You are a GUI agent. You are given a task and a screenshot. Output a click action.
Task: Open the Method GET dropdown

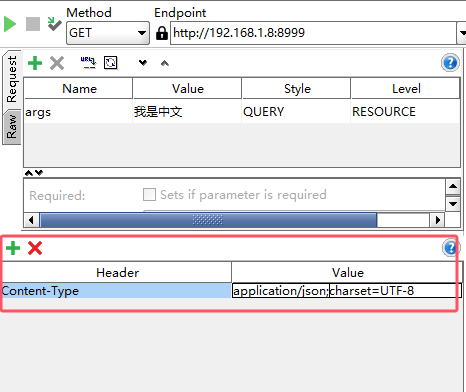(108, 33)
